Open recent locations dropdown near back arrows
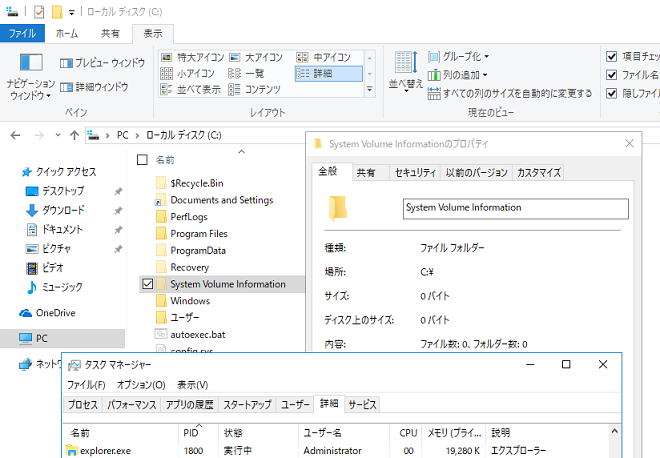The width and height of the screenshot is (660, 458). pyautogui.click(x=58, y=135)
